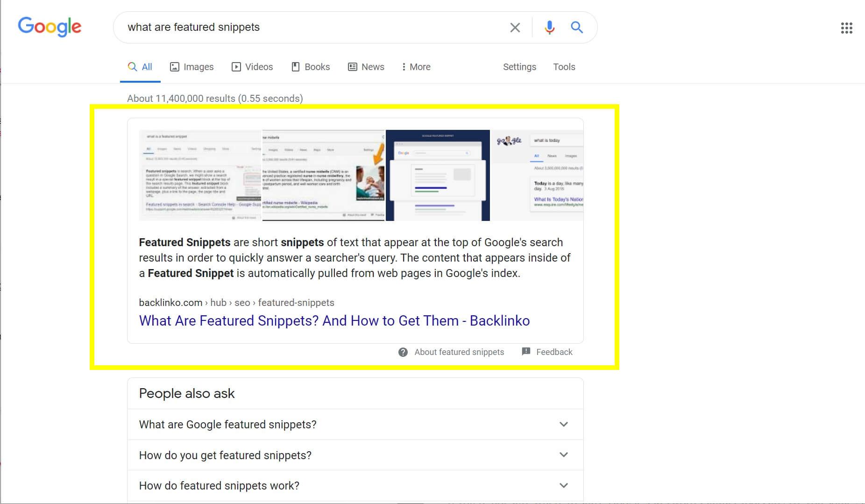Click the Books tab icon

pyautogui.click(x=296, y=67)
